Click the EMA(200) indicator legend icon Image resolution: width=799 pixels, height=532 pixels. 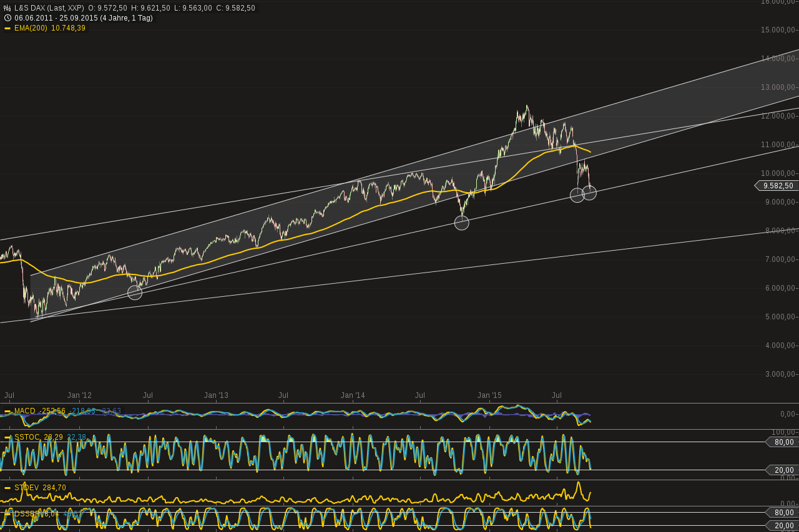coord(8,27)
